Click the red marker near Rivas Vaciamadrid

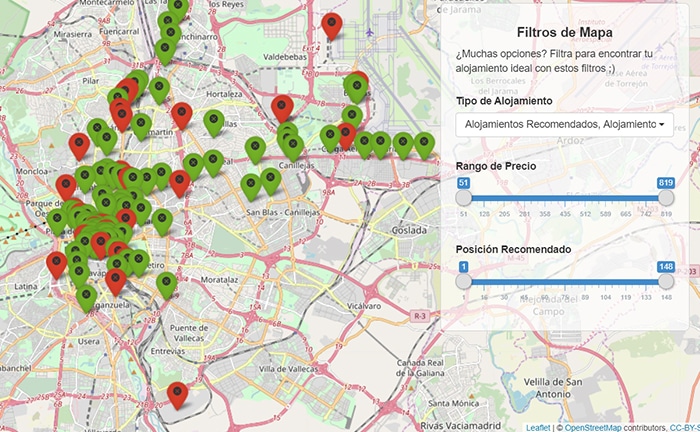(x=178, y=393)
